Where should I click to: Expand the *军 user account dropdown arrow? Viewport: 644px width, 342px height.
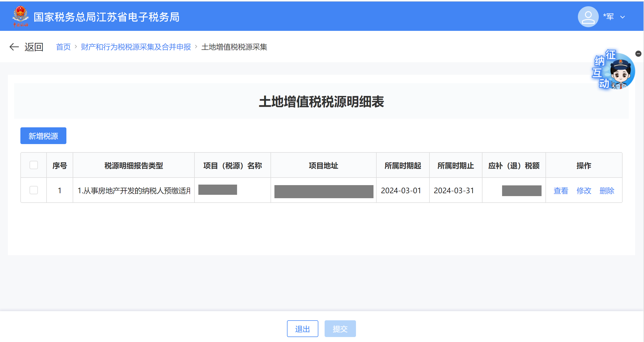(623, 17)
